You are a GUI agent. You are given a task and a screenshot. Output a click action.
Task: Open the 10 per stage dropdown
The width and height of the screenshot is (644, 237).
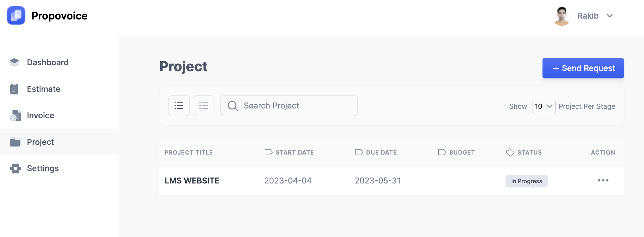coord(544,106)
